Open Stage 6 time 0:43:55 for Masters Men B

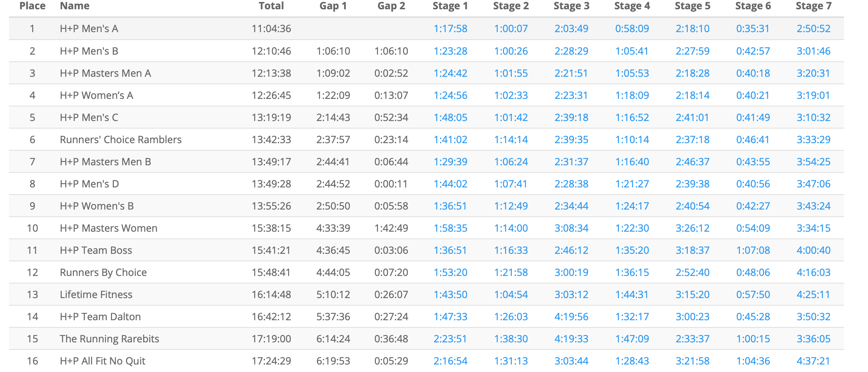pos(753,162)
